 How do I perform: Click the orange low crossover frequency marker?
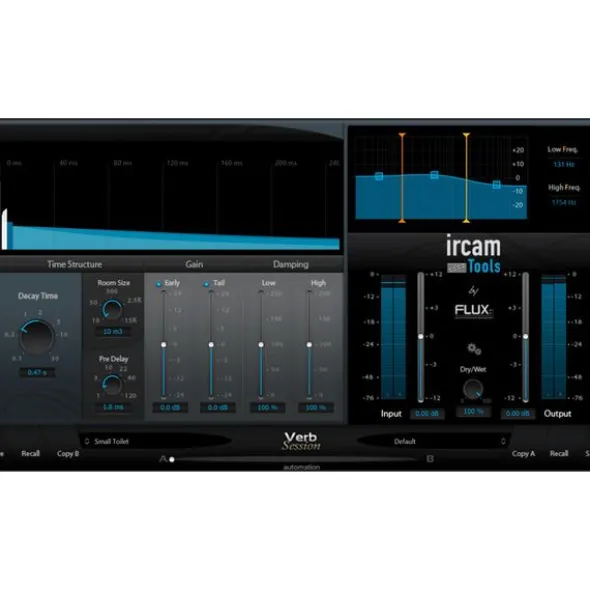402,178
